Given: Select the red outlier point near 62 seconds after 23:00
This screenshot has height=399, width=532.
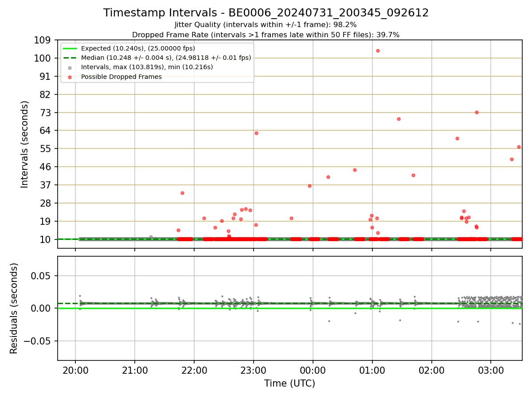Looking at the screenshot, I should 256,133.
